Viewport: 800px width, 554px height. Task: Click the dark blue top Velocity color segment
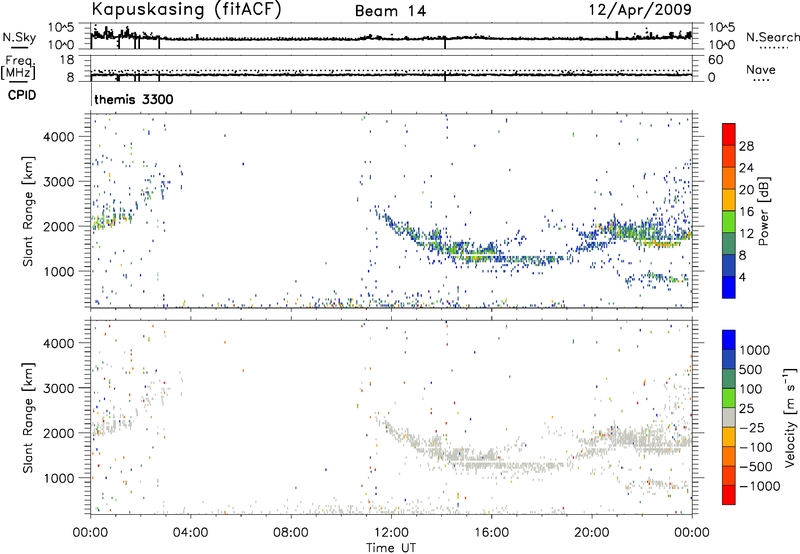[729, 340]
